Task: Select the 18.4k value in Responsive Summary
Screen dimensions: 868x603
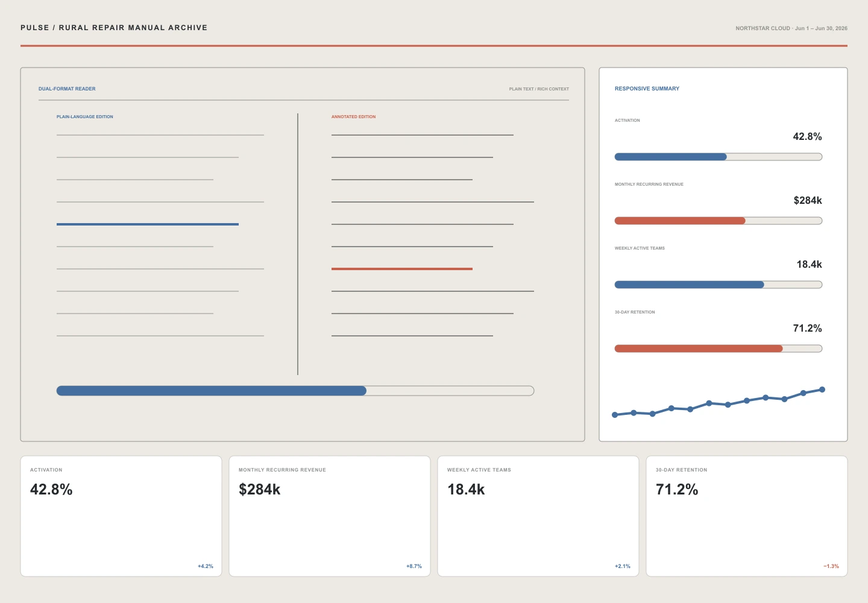Action: coord(809,265)
